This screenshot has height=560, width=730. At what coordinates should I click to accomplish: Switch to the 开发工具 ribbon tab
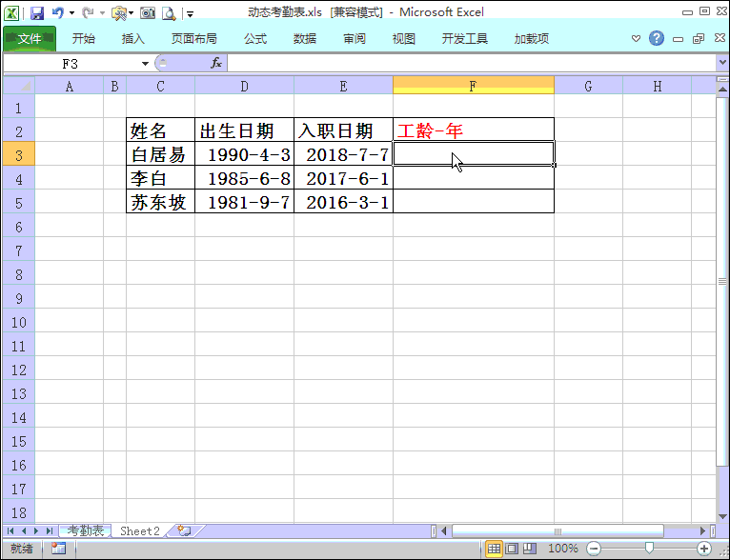point(465,39)
